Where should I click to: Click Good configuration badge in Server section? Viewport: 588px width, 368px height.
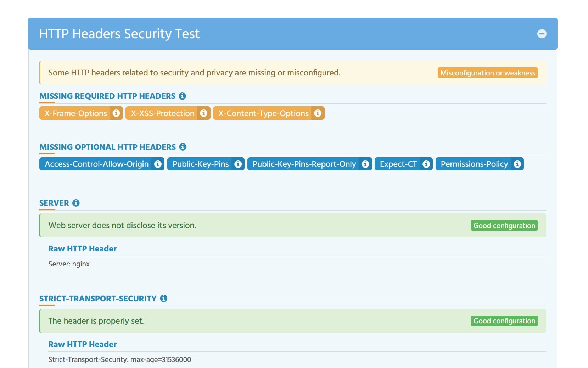(x=504, y=226)
